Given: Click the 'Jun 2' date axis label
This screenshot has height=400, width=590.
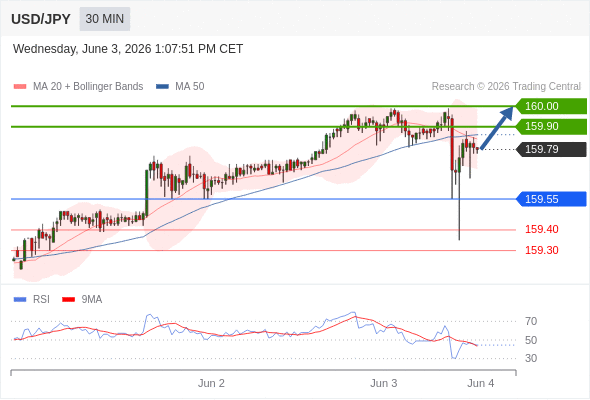Looking at the screenshot, I should pos(211,383).
